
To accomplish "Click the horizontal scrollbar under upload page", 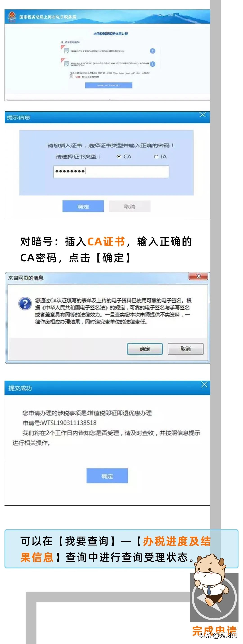I will 108,100.
